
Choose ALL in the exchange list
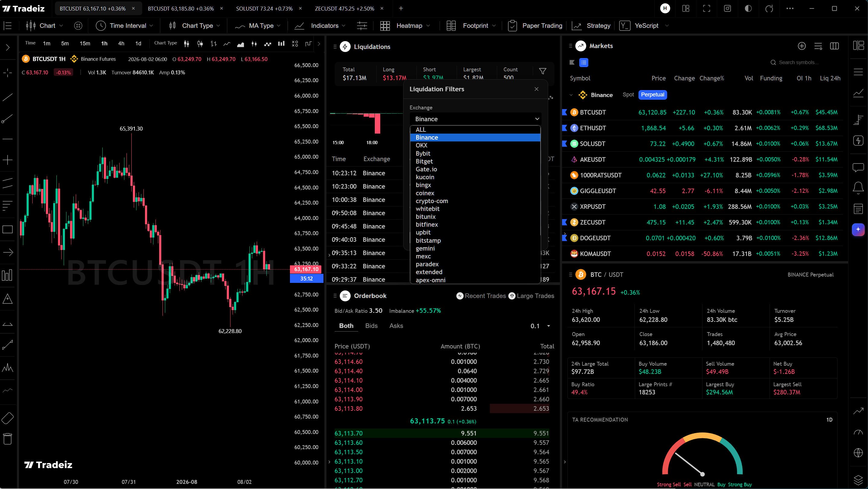coord(475,129)
